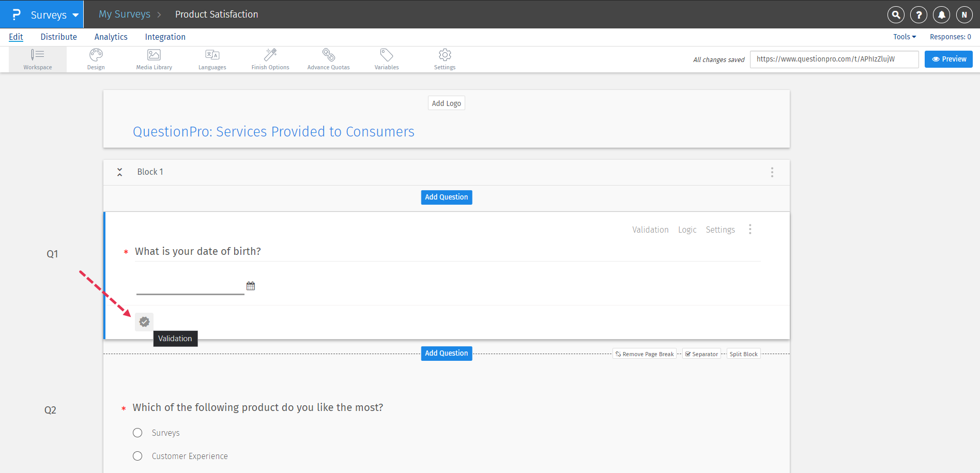The image size is (980, 473).
Task: Open the search icon in the header
Action: point(896,14)
